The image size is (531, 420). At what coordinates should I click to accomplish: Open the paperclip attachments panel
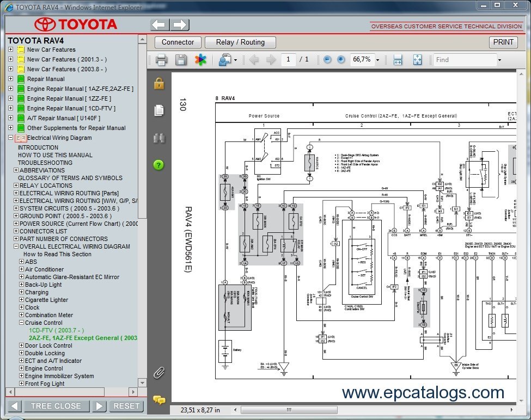[159, 373]
